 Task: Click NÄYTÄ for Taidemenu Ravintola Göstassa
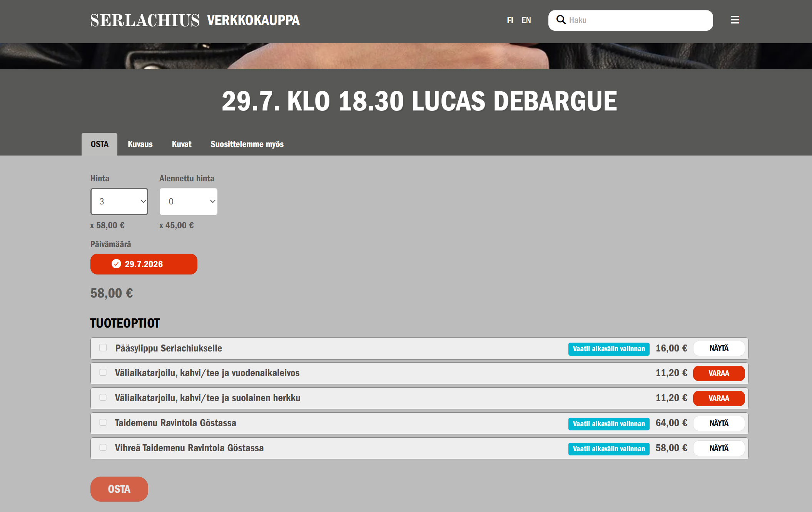719,423
